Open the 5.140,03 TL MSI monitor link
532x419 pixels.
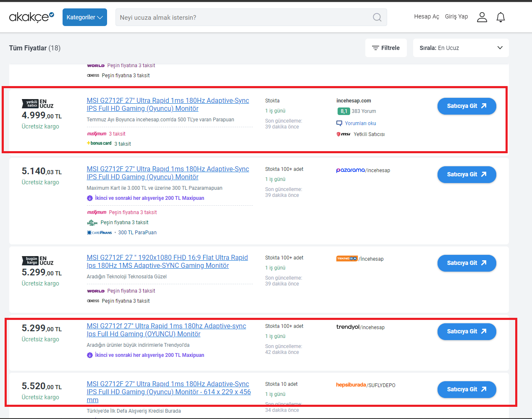pos(168,173)
